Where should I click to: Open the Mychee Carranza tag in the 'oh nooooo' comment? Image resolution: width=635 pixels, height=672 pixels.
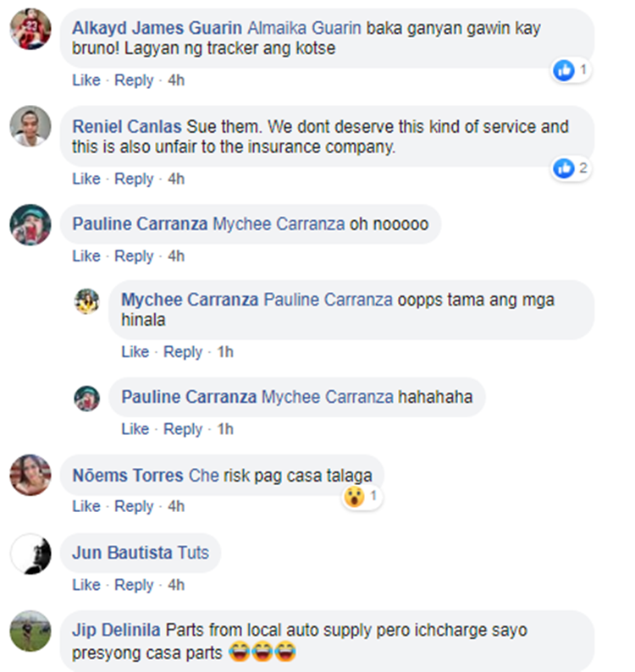click(279, 224)
